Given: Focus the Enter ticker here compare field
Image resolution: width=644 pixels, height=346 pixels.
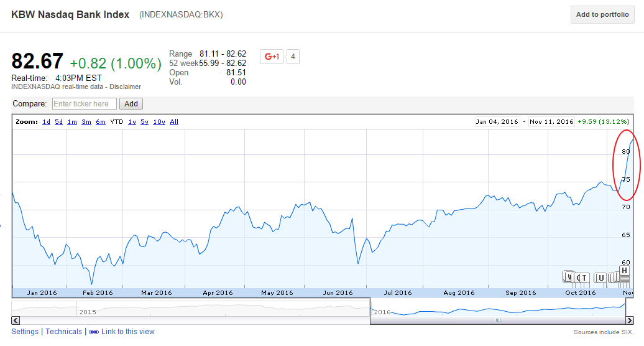Looking at the screenshot, I should 84,103.
